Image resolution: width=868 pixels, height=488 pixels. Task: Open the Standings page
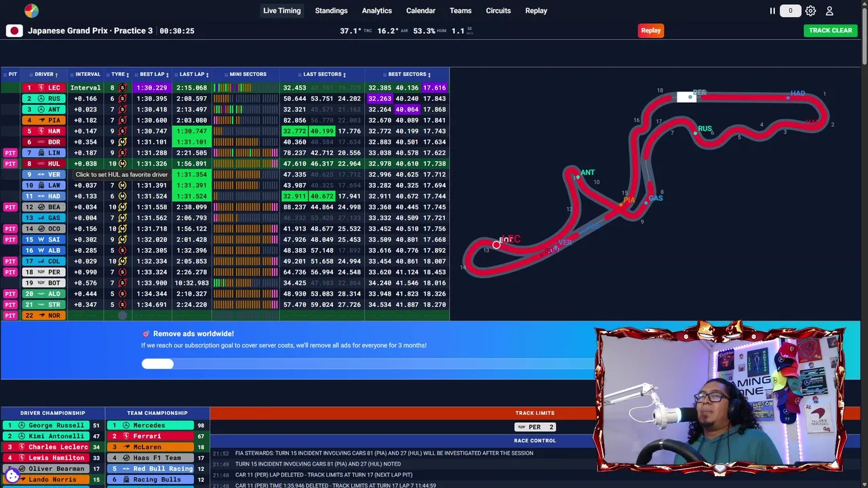pyautogui.click(x=331, y=11)
